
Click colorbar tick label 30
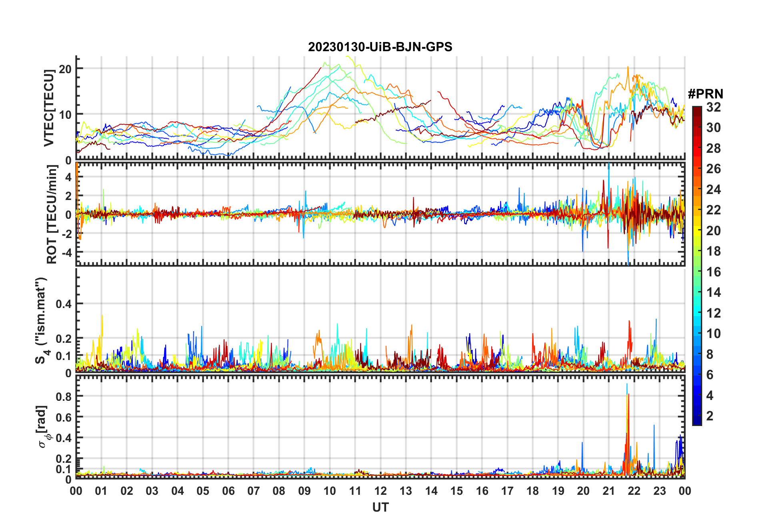pyautogui.click(x=713, y=128)
